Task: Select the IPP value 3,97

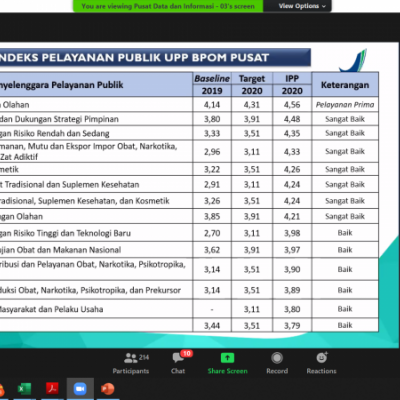Action: point(292,250)
